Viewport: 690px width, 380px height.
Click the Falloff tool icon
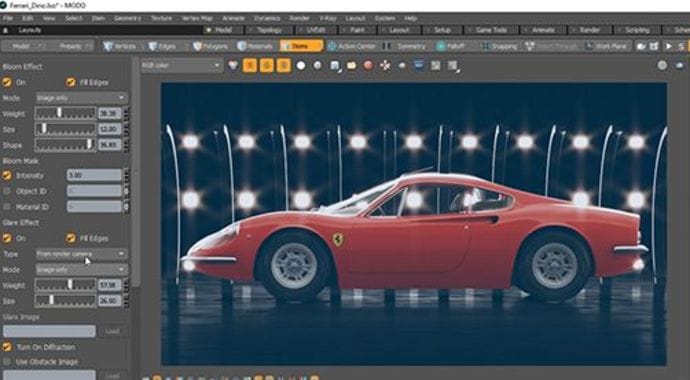point(440,46)
